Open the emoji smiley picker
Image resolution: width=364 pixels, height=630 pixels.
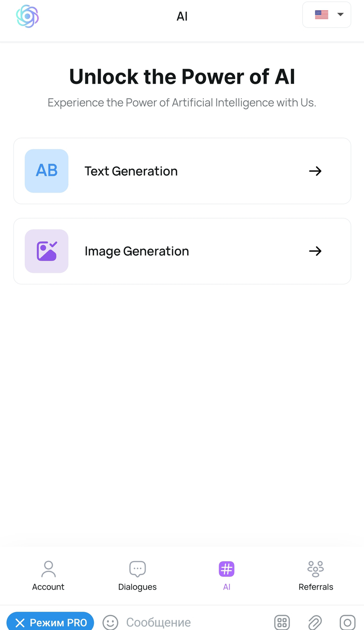110,622
